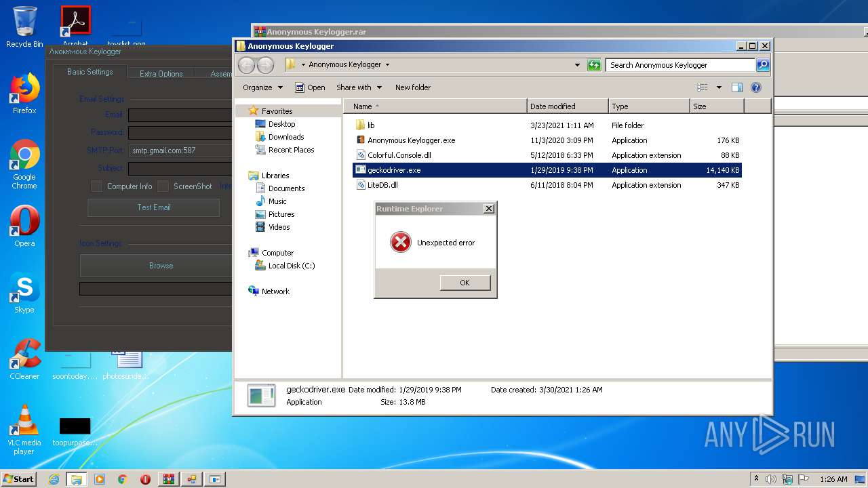868x488 pixels.
Task: Close the Runtime Explorer error dialog
Action: [x=489, y=209]
